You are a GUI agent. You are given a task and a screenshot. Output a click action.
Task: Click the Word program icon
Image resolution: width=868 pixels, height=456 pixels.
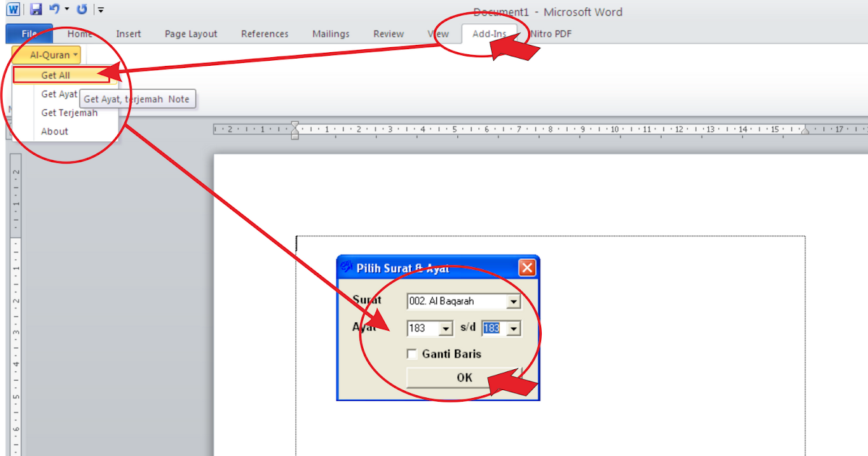[12, 9]
